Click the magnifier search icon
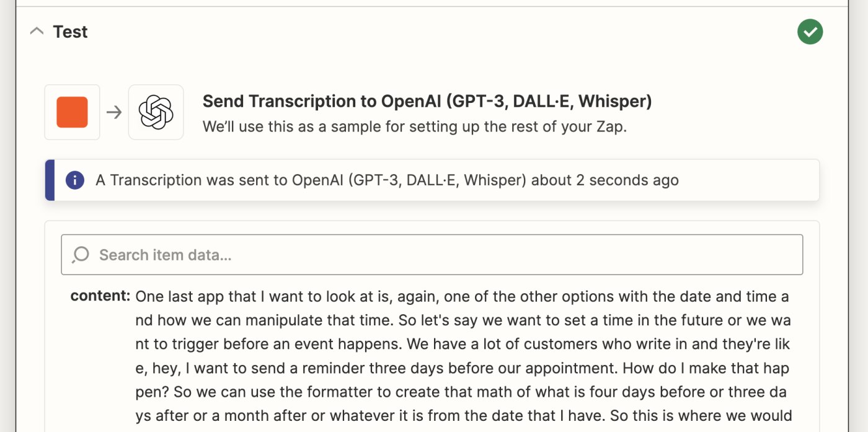 [x=81, y=255]
